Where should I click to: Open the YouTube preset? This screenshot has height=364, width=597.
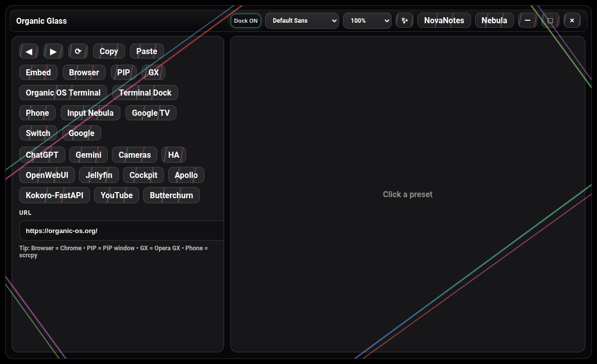point(116,195)
